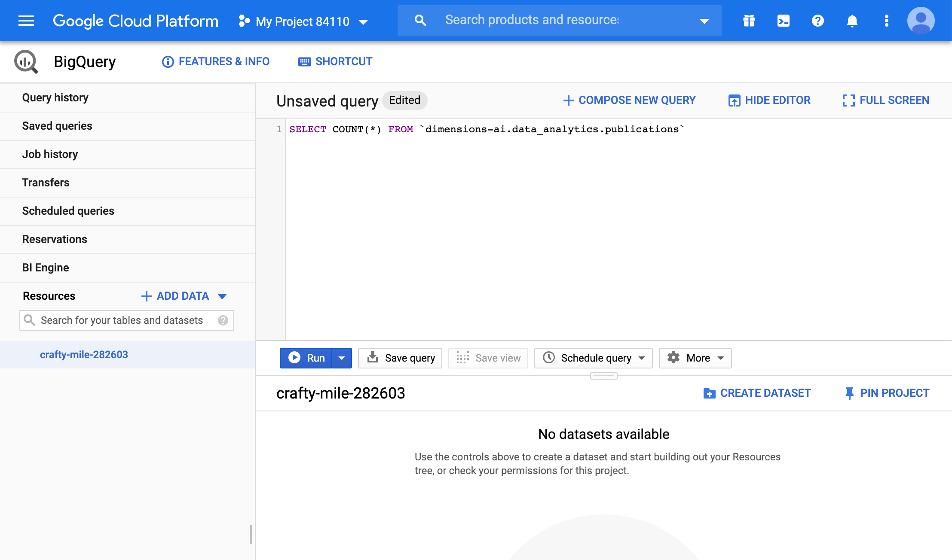Click into the SQL query editor line 1
Viewport: 952px width, 560px height.
[486, 129]
